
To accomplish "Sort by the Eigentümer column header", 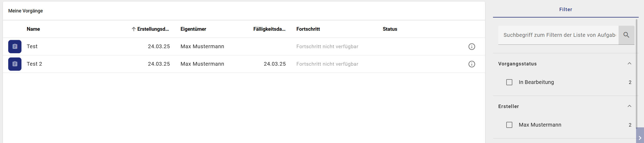I will point(193,29).
